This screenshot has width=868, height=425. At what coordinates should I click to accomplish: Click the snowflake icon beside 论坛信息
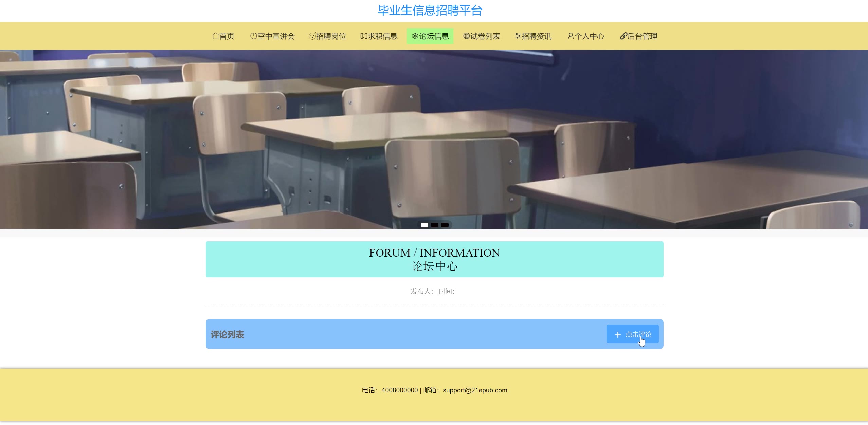(415, 36)
